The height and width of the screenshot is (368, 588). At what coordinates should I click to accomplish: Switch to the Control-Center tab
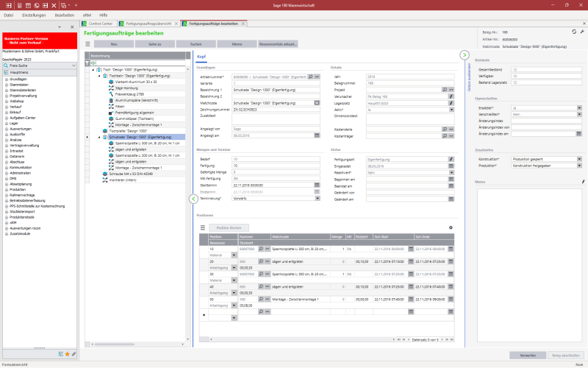pyautogui.click(x=98, y=24)
